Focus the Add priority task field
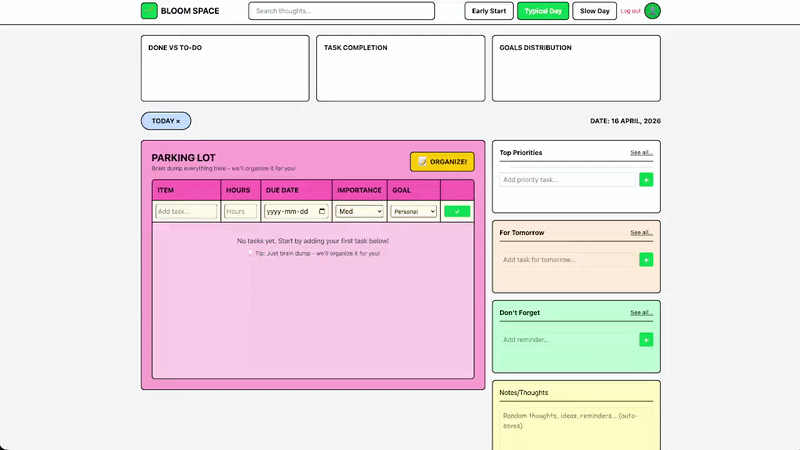The image size is (800, 450). click(567, 180)
